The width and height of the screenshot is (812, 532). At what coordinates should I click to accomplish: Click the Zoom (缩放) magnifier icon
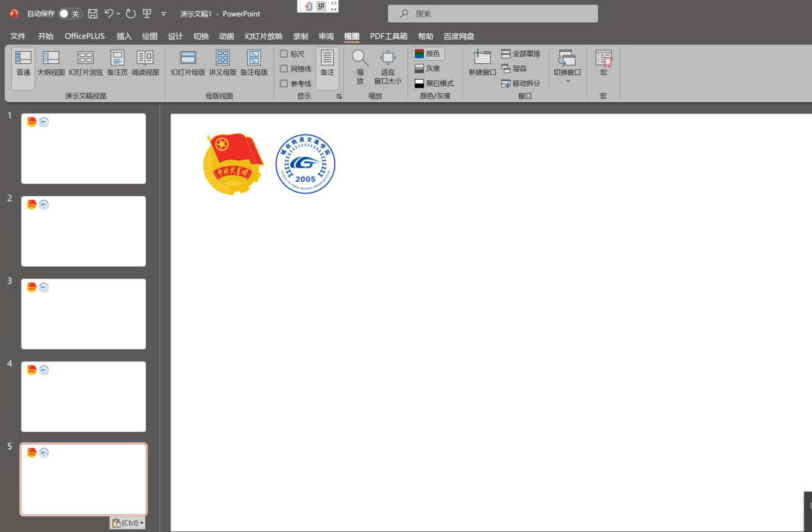(360, 59)
